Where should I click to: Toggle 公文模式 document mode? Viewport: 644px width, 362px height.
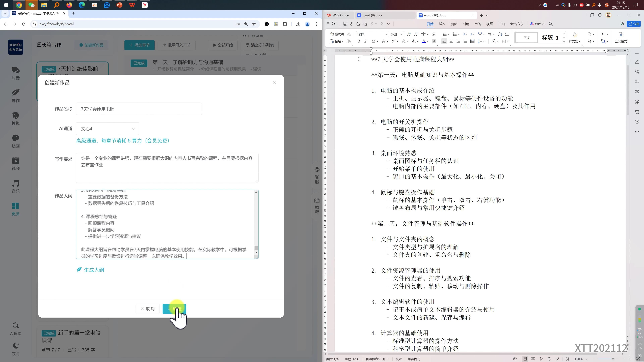pyautogui.click(x=621, y=38)
